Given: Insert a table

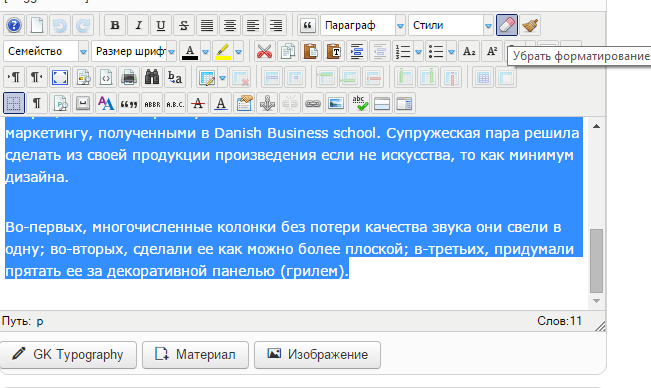Looking at the screenshot, I should [x=207, y=78].
